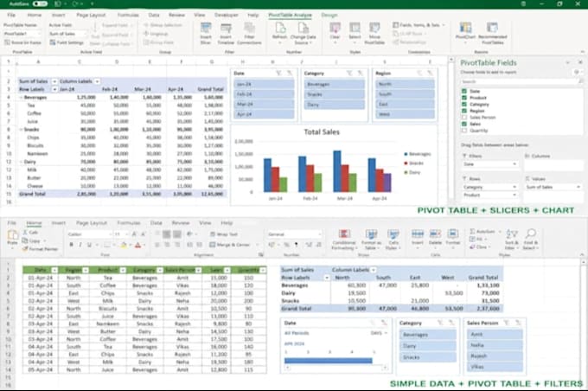Open the PivotTable Analyze tab

tap(290, 15)
